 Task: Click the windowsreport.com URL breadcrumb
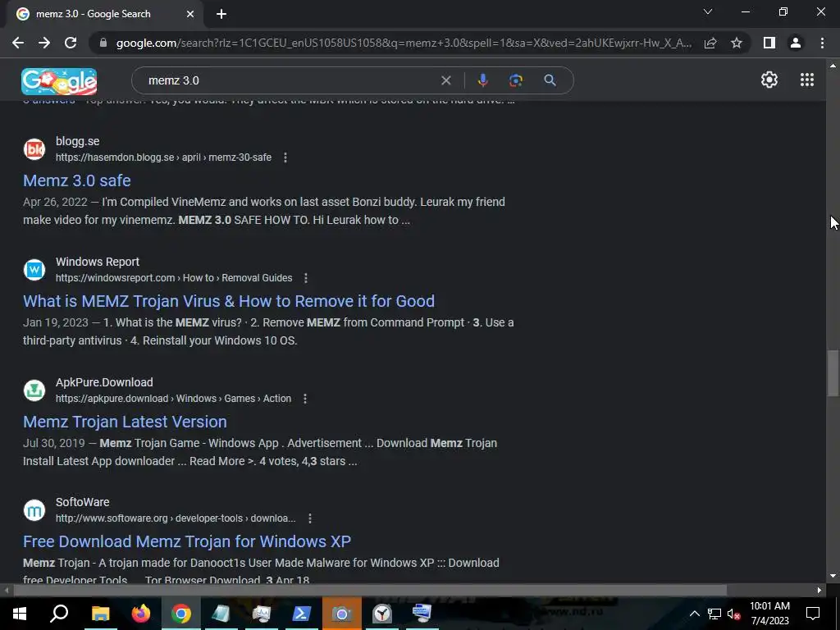click(x=174, y=278)
